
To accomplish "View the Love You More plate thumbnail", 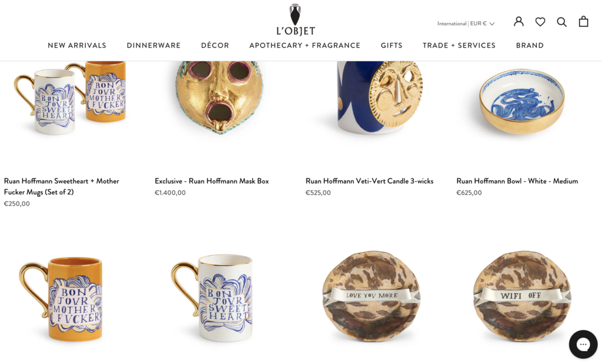I will point(372,297).
